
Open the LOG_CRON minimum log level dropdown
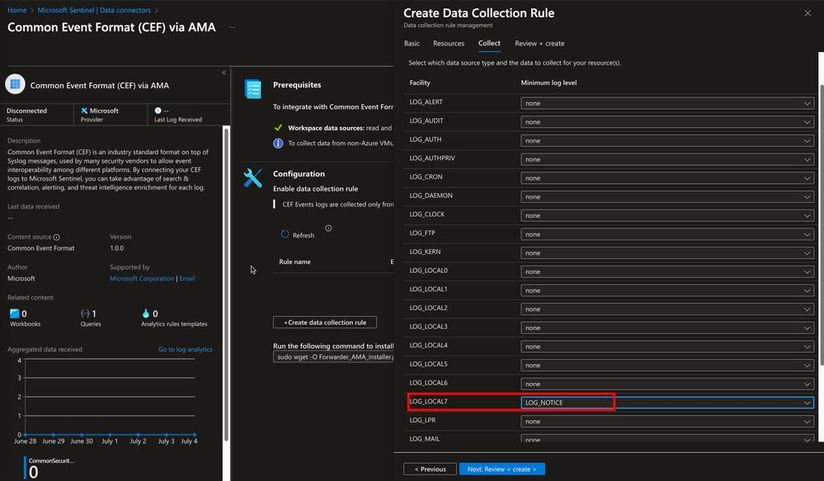(666, 177)
